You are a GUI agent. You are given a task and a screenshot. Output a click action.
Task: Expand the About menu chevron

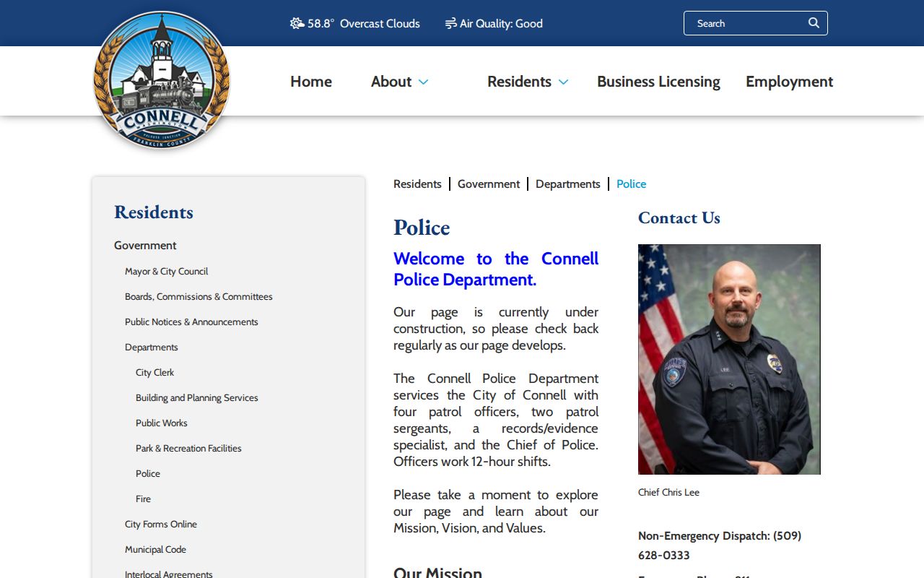tap(423, 82)
